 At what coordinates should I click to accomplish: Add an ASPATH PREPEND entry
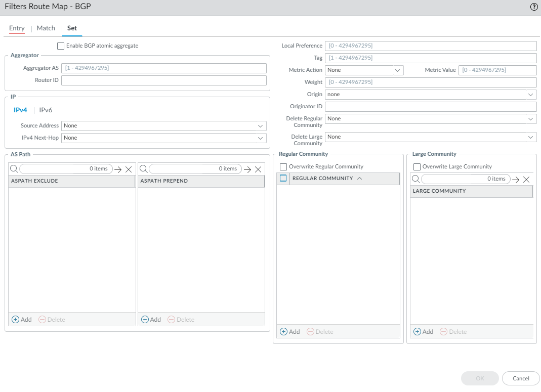click(151, 320)
